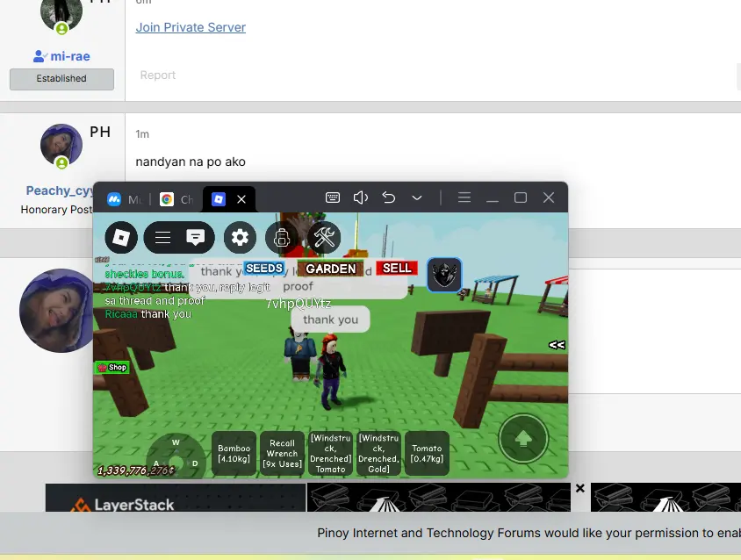Click the Established user badge
This screenshot has width=741, height=560.
pos(61,79)
